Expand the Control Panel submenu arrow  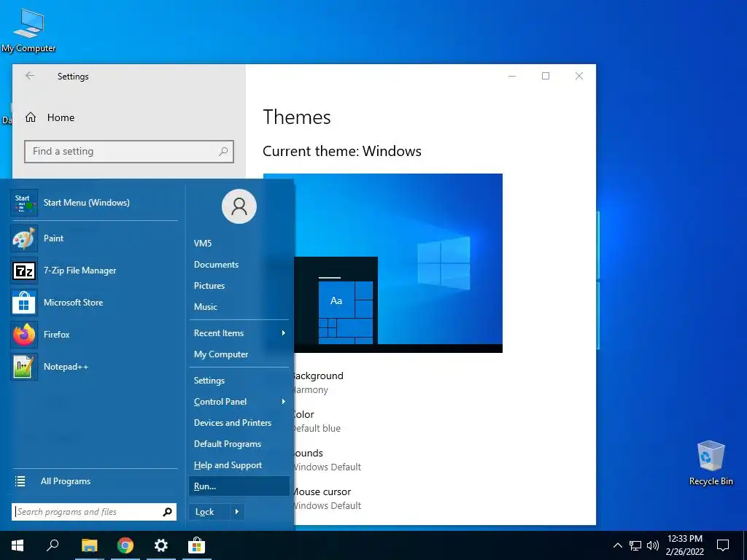[284, 402]
